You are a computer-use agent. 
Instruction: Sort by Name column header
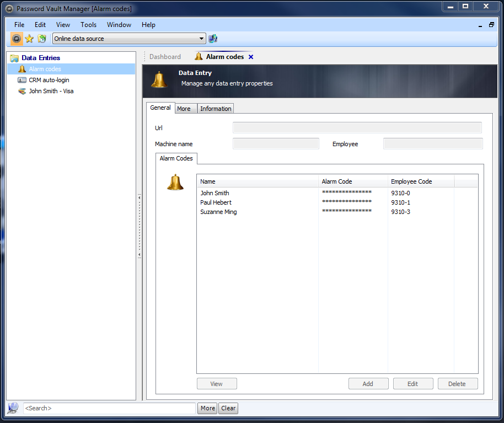[x=258, y=181]
